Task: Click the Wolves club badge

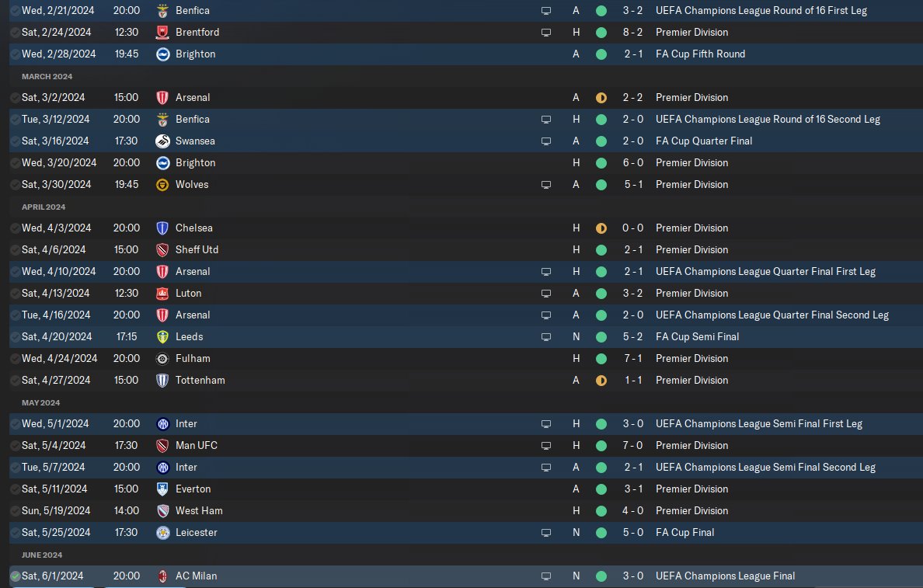Action: (x=162, y=185)
